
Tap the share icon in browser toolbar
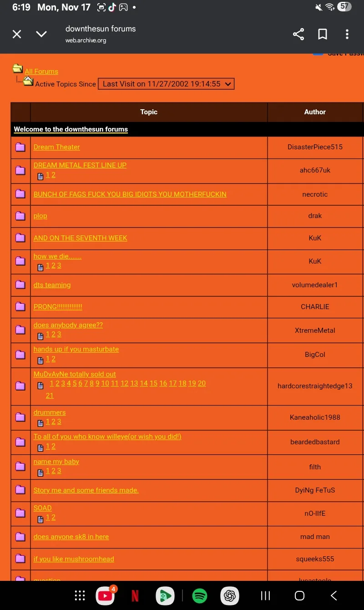298,34
